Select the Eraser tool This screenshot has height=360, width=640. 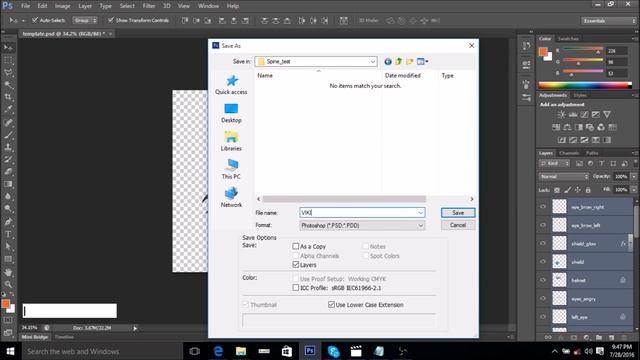tap(8, 171)
